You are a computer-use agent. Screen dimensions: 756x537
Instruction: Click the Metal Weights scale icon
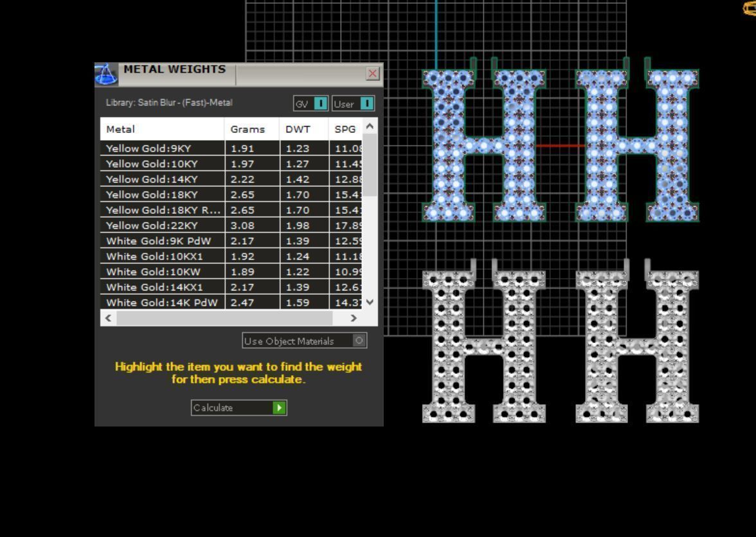(x=106, y=75)
